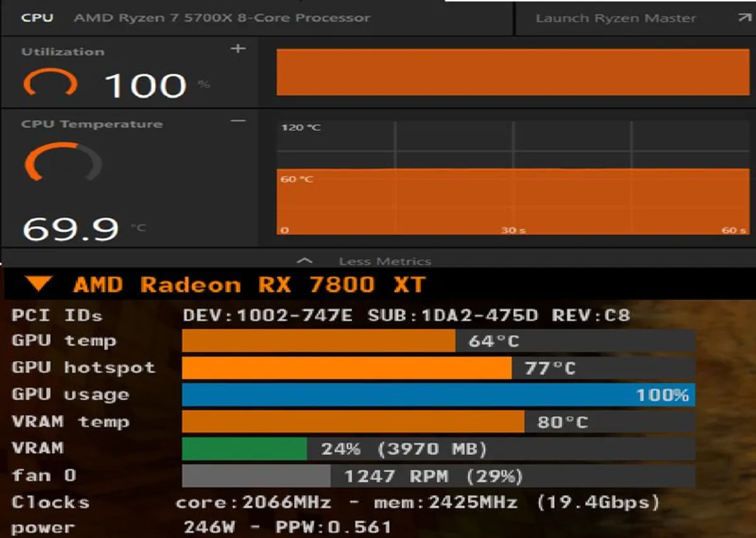Image resolution: width=756 pixels, height=538 pixels.
Task: Click the Utilization orange history graph
Action: point(513,72)
